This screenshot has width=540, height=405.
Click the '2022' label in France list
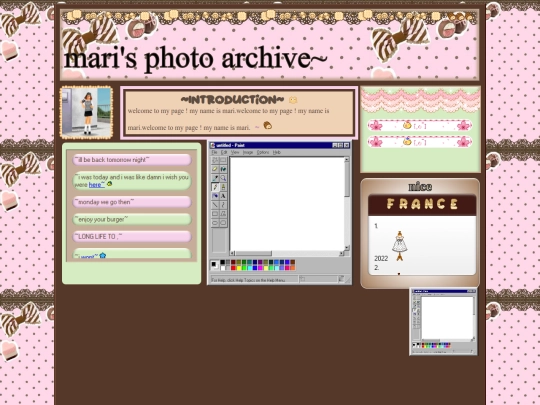click(x=381, y=258)
